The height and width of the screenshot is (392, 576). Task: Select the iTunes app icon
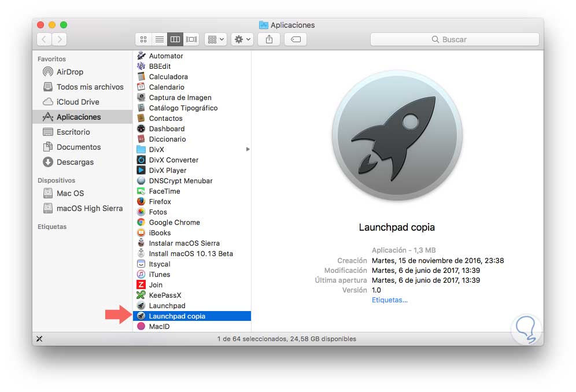(141, 275)
